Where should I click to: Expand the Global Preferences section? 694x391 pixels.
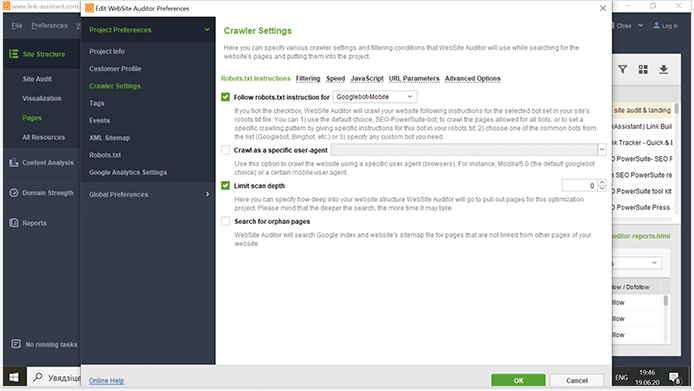tap(207, 194)
